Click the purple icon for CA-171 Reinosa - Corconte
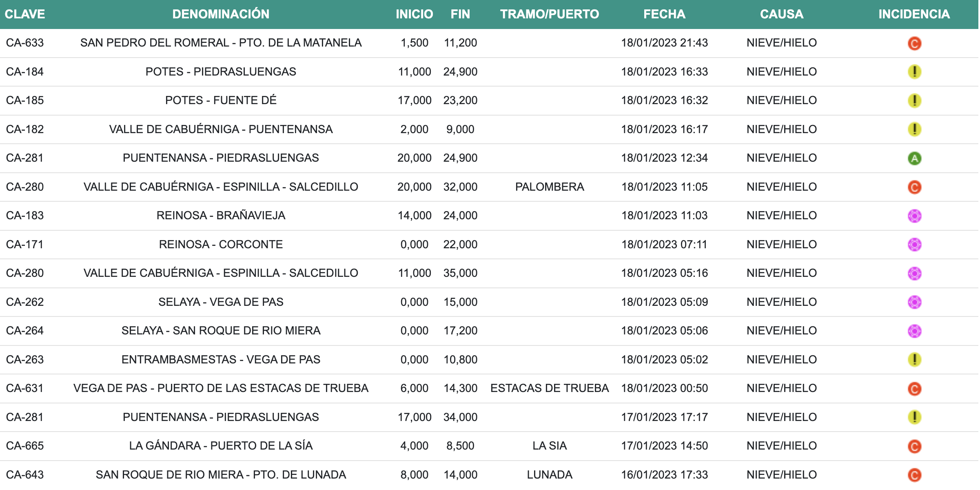Image resolution: width=980 pixels, height=490 pixels. pos(914,245)
